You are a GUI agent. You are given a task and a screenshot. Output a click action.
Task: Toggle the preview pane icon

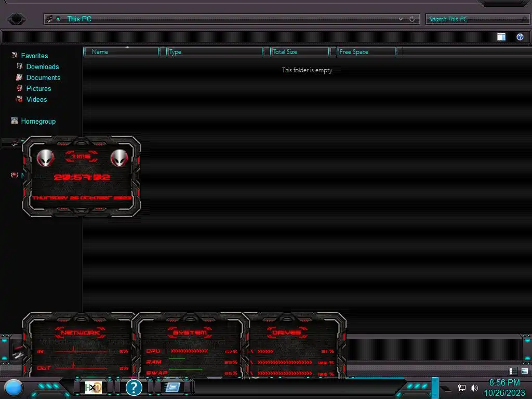coord(501,37)
